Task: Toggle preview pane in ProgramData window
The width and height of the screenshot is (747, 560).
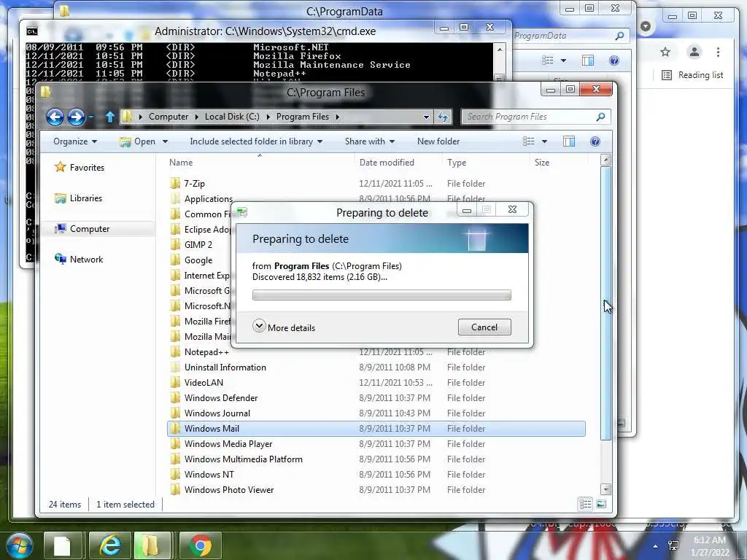Action: pyautogui.click(x=588, y=61)
